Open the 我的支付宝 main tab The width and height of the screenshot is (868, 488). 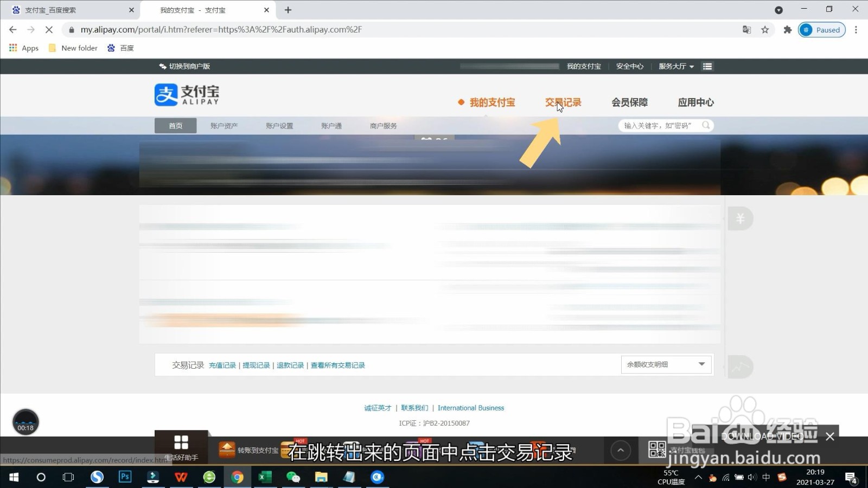pyautogui.click(x=492, y=102)
